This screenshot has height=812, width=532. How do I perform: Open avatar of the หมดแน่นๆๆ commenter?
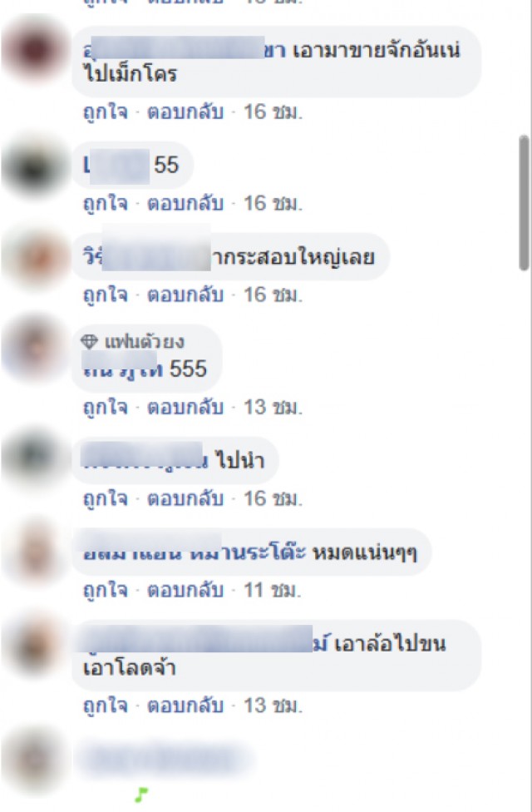pyautogui.click(x=35, y=552)
